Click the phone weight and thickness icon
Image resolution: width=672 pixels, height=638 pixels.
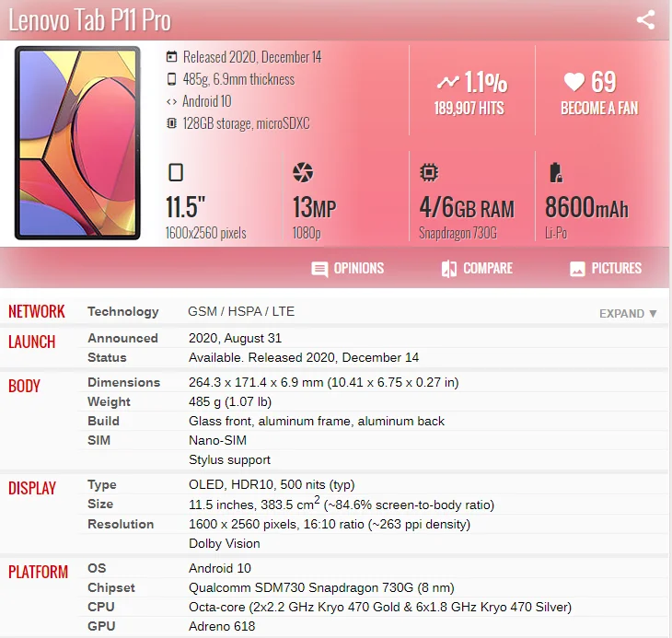(x=171, y=79)
